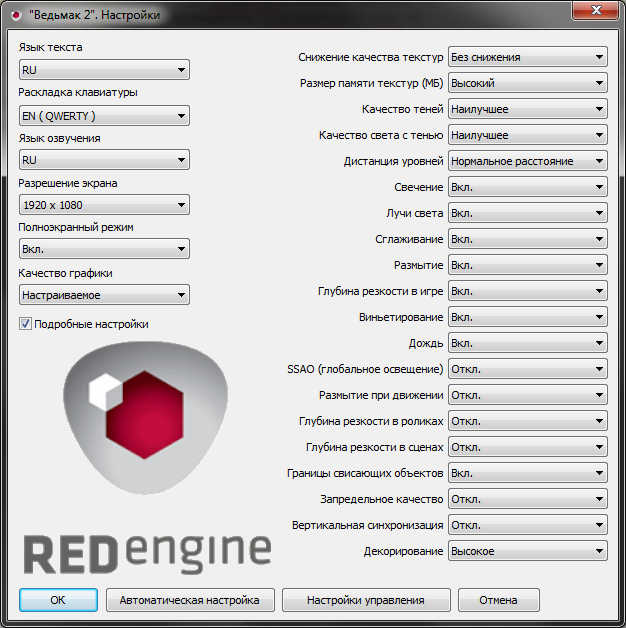Open the Границы свисающих объектов dropdown
626x628 pixels.
pos(527,473)
